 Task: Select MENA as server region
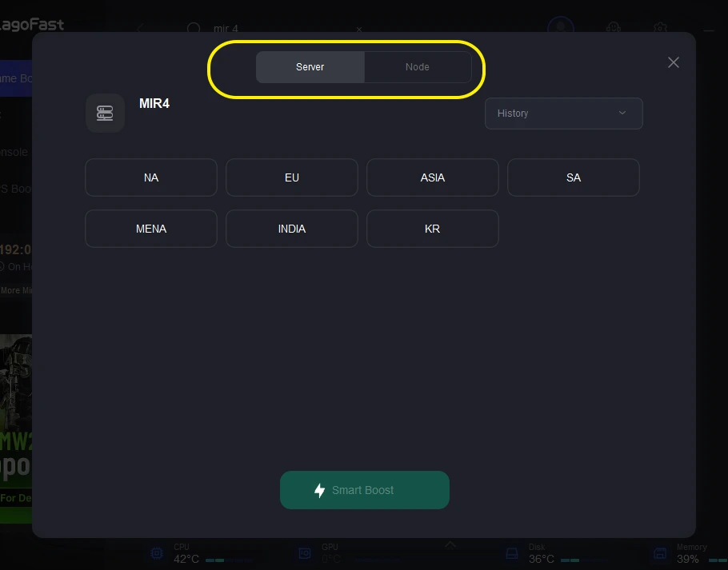[x=151, y=229]
